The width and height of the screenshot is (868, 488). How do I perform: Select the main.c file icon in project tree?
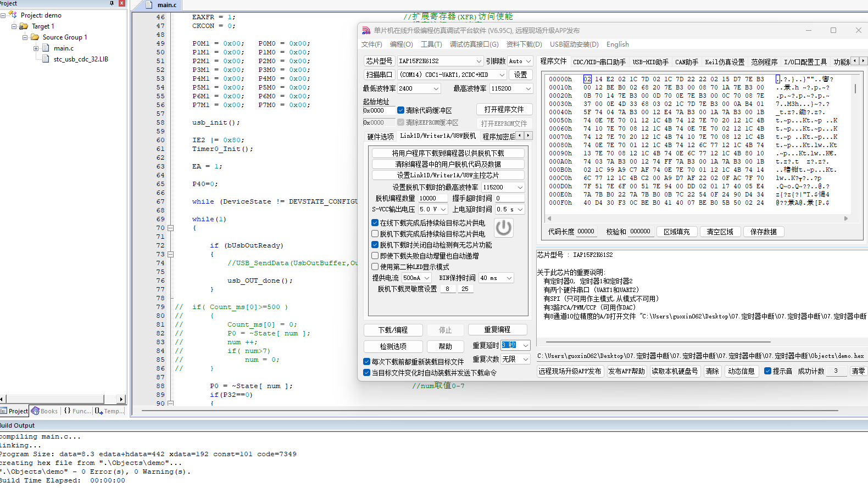point(46,48)
